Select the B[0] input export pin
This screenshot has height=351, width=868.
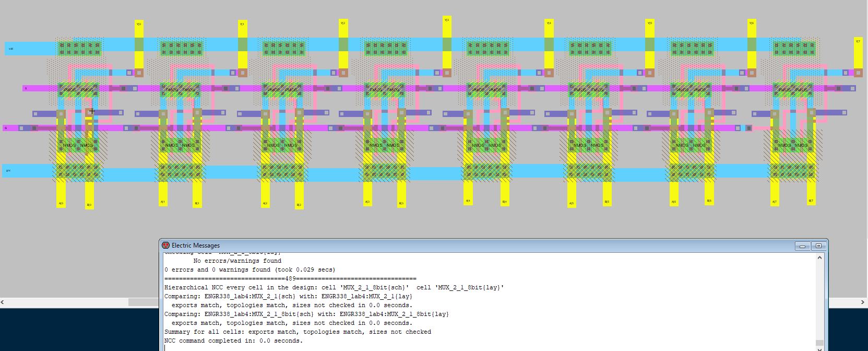pyautogui.click(x=89, y=205)
